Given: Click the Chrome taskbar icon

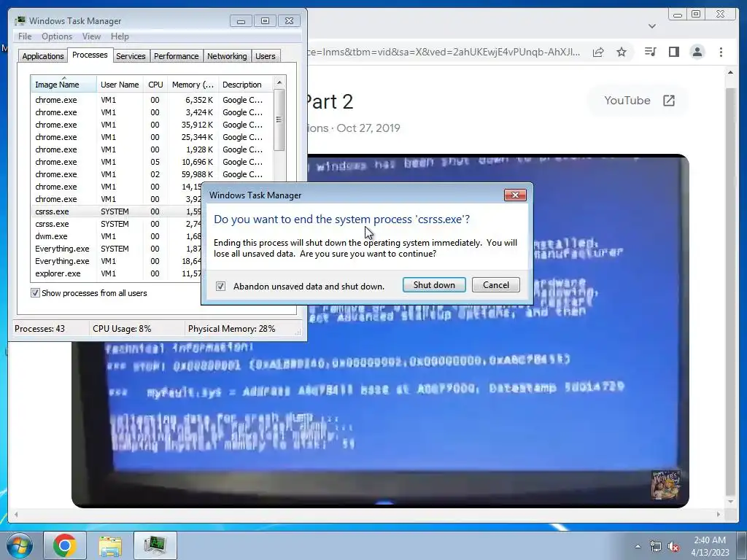Looking at the screenshot, I should click(65, 545).
